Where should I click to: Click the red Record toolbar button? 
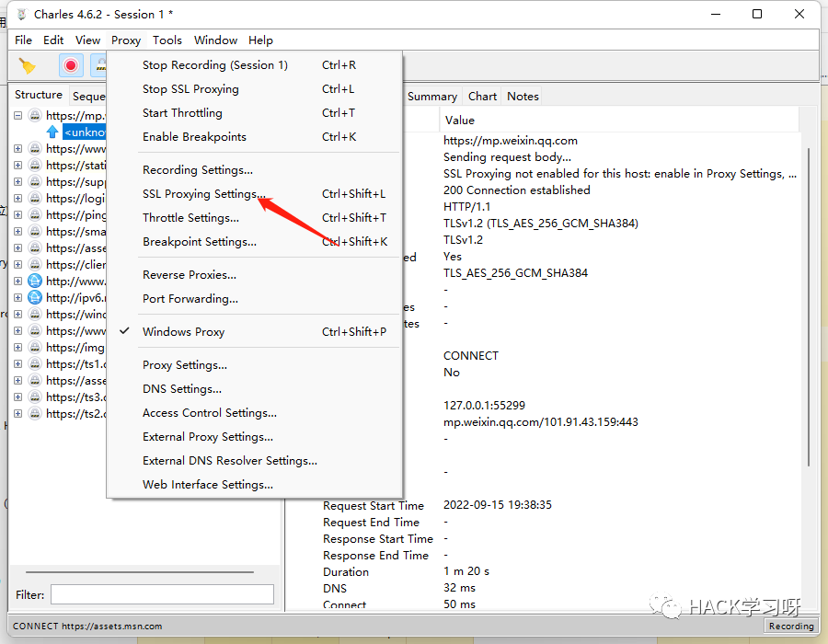(71, 66)
